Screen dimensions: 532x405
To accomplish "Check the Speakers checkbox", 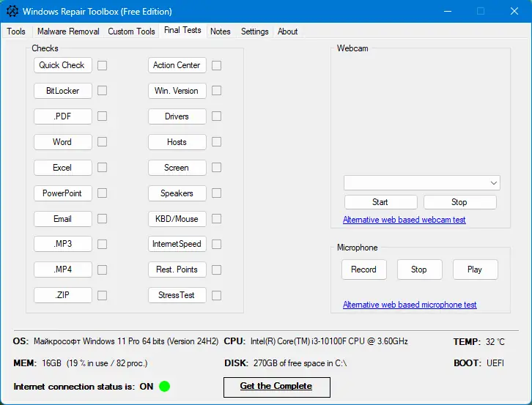I will 216,193.
